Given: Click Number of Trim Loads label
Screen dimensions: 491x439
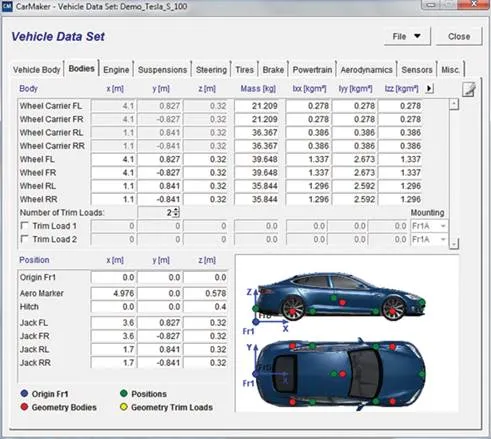Looking at the screenshot, I should point(62,213).
